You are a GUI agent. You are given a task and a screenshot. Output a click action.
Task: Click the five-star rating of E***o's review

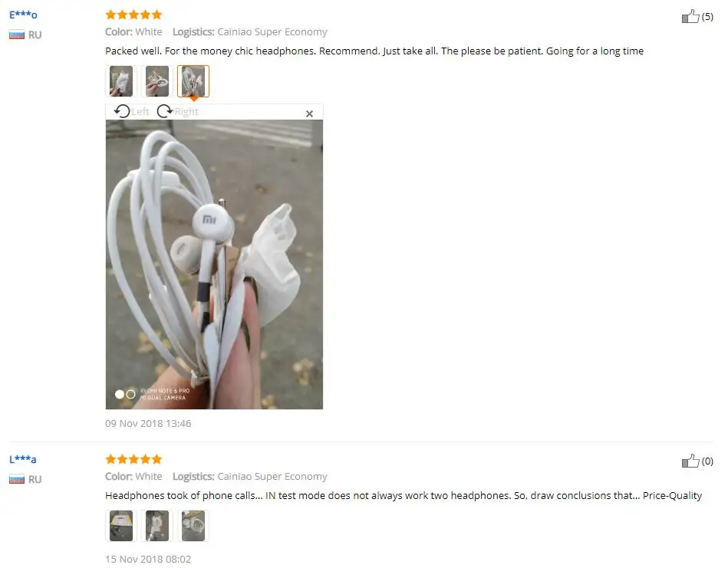pos(133,15)
